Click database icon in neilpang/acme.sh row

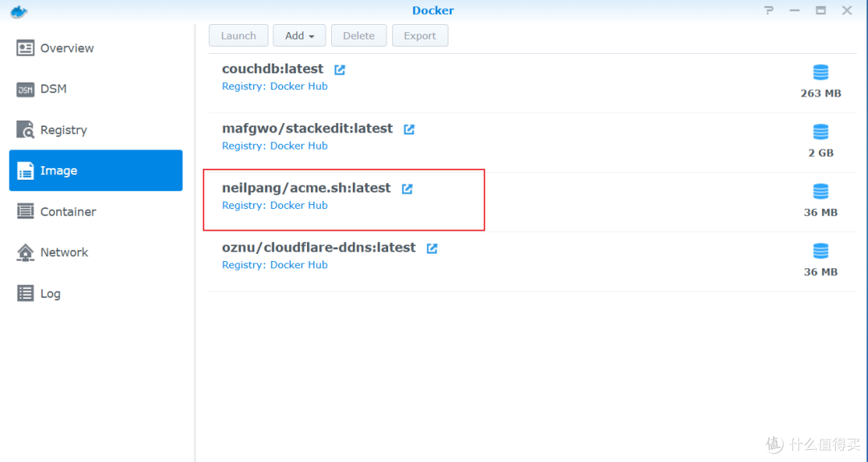click(x=821, y=191)
